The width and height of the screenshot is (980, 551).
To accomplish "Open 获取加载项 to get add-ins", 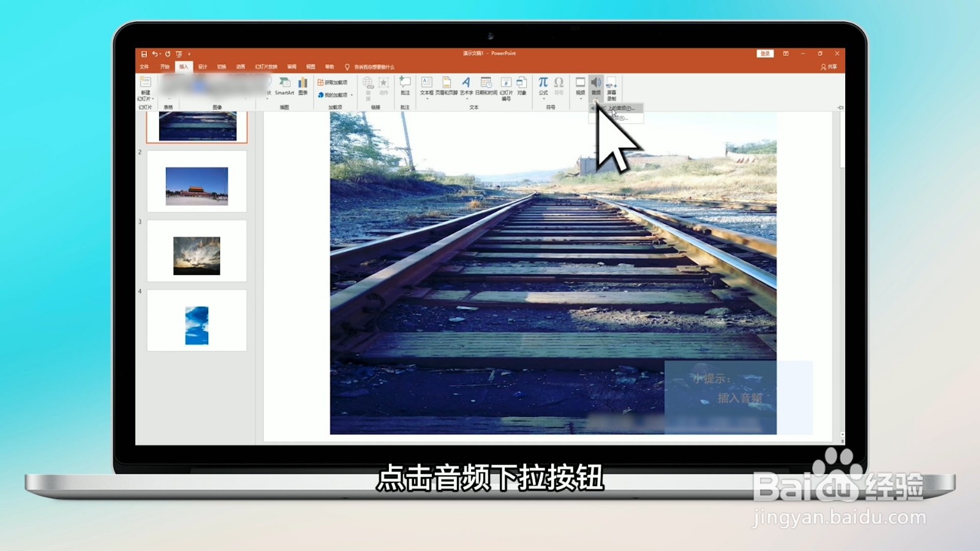I will pos(333,82).
